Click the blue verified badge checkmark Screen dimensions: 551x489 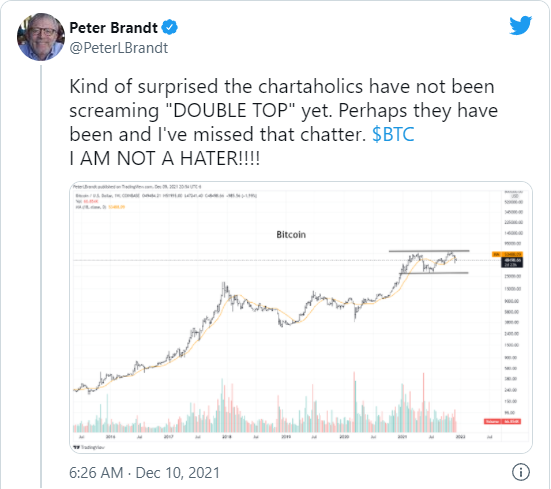coord(169,27)
